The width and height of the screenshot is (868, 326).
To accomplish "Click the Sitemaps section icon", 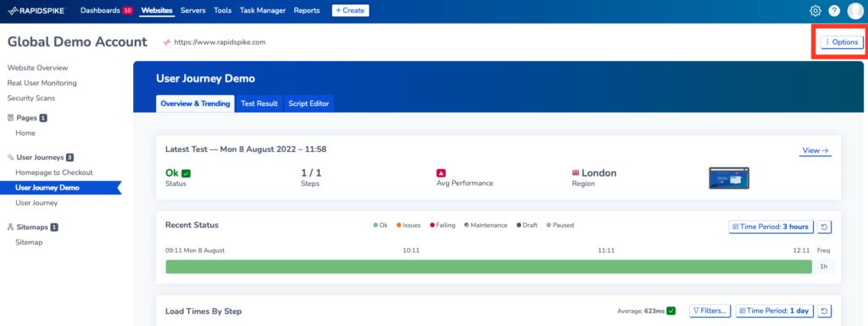I will coord(10,227).
